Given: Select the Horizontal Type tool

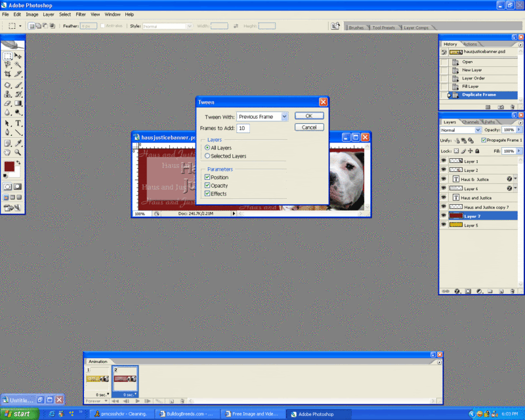Looking at the screenshot, I should 18,123.
